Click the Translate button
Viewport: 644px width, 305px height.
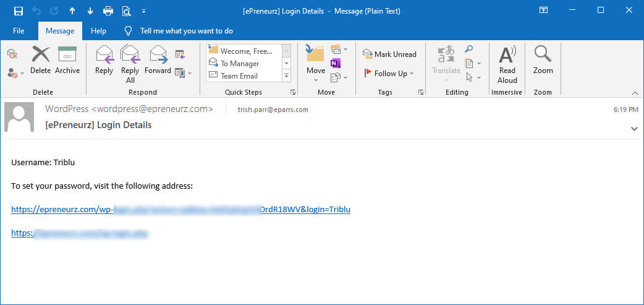point(446,64)
